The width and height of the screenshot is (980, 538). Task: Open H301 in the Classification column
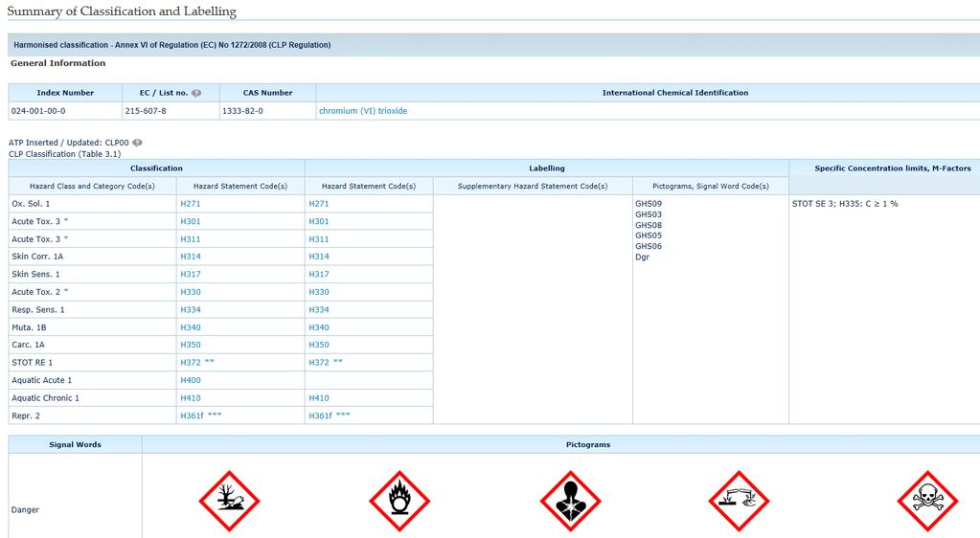(x=191, y=221)
